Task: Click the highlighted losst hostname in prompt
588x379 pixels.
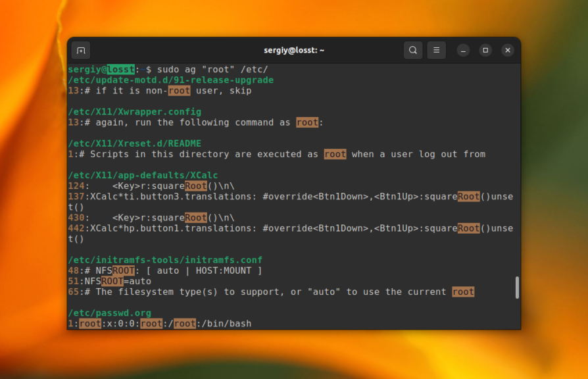Action: pyautogui.click(x=120, y=70)
